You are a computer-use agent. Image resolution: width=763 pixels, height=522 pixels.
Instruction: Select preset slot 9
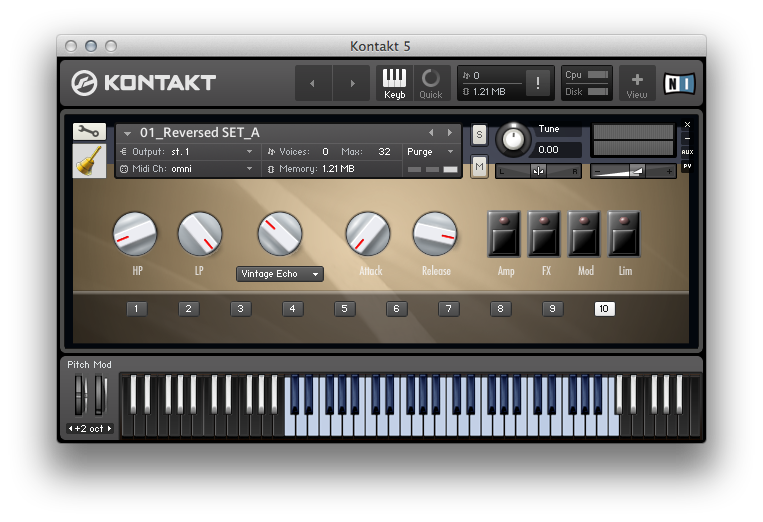point(552,309)
